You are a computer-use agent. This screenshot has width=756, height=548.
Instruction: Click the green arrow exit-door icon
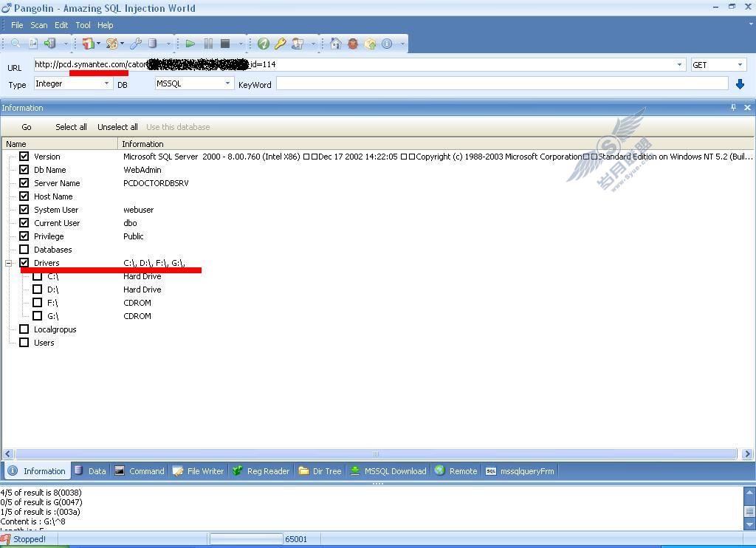(x=50, y=44)
